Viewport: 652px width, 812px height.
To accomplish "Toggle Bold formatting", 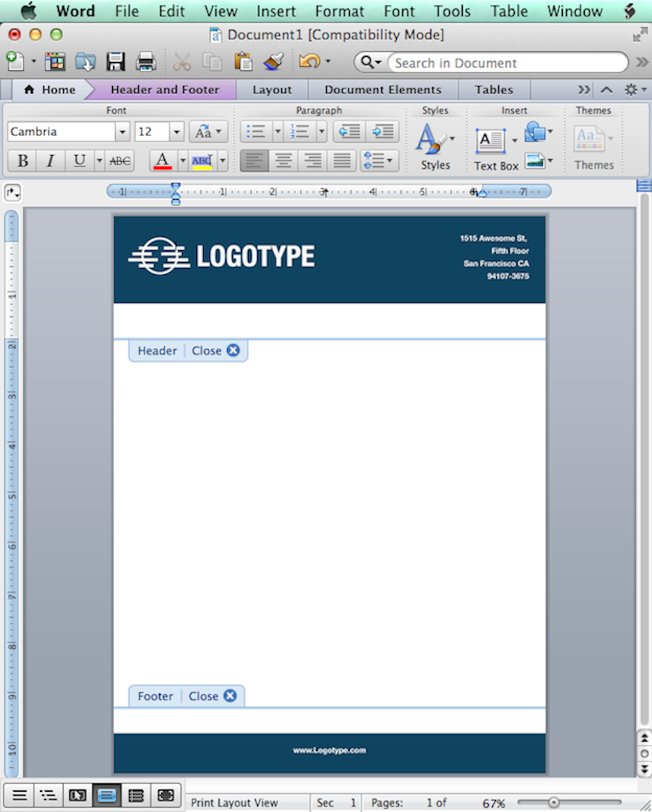I will click(x=22, y=161).
